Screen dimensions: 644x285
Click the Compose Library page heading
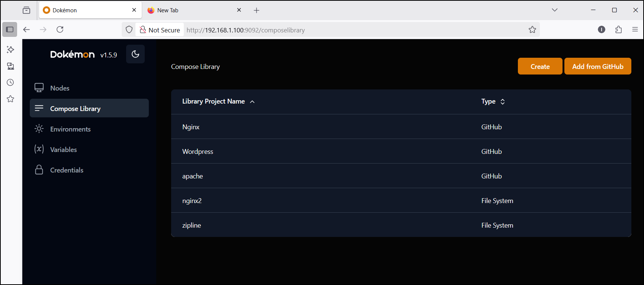pyautogui.click(x=195, y=67)
